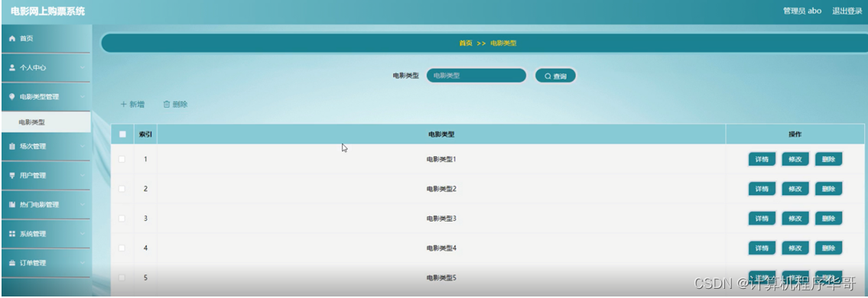Image resolution: width=868 pixels, height=298 pixels.
Task: Open 详情 for row 电影类型3
Action: (x=762, y=219)
